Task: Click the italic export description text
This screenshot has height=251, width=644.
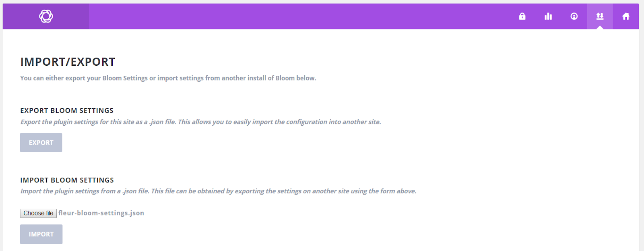Action: pos(200,122)
